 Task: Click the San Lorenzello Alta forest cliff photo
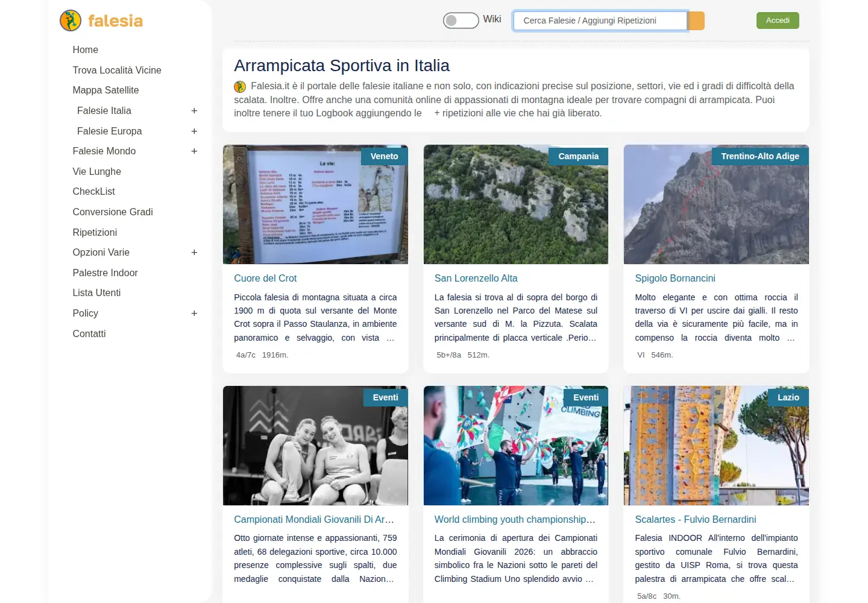[x=516, y=204]
